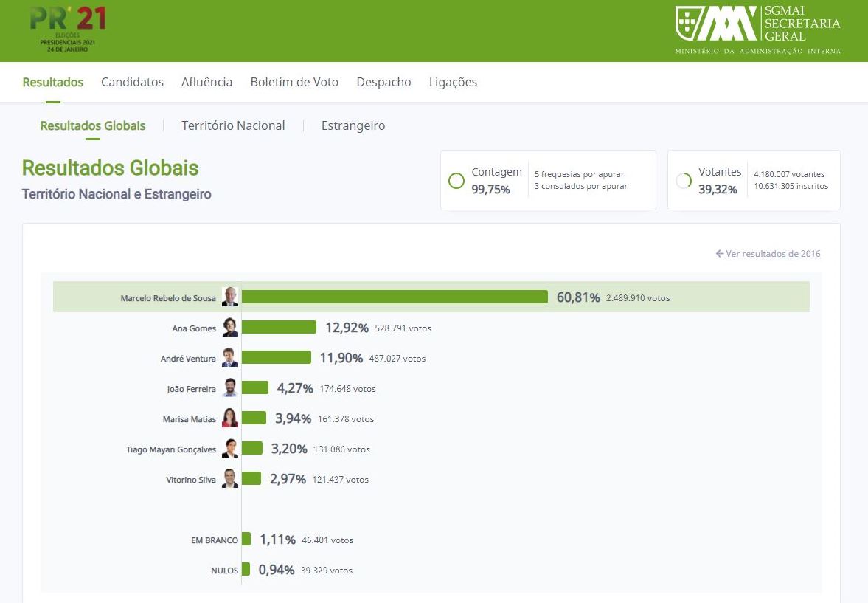Screen dimensions: 868x603
Task: Click the back arrow beside Ver resultados de 2016
Action: click(x=720, y=253)
